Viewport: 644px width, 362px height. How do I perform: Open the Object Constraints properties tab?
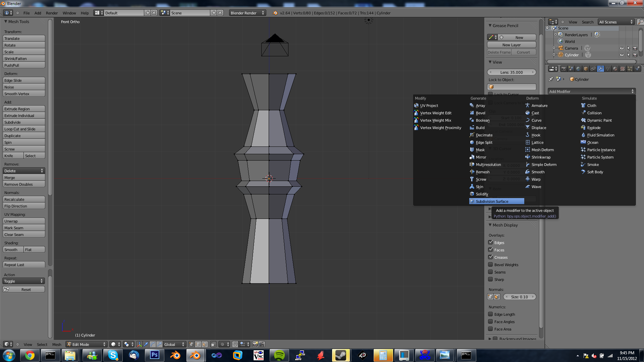click(x=593, y=69)
